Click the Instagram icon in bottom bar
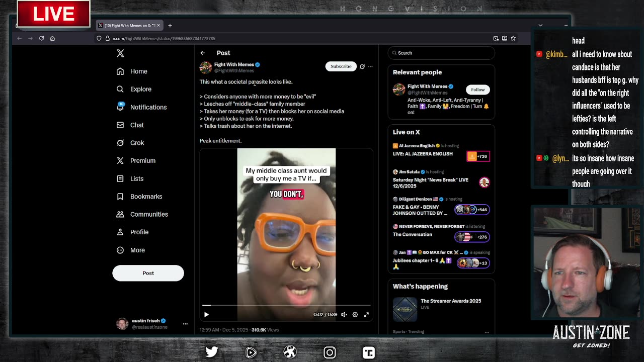 [330, 352]
